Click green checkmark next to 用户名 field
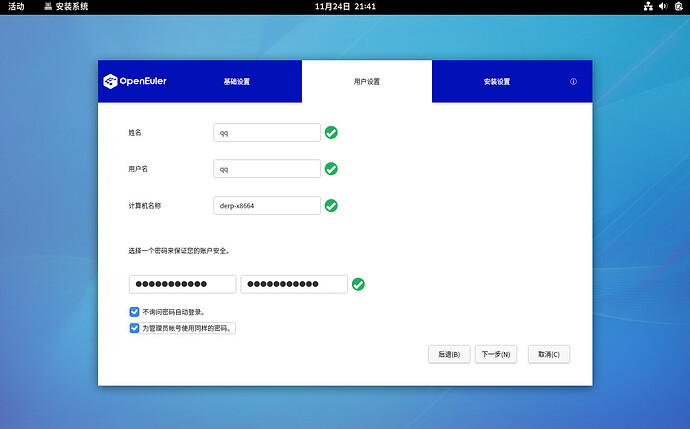Viewport: 690px width, 429px height. tap(331, 169)
